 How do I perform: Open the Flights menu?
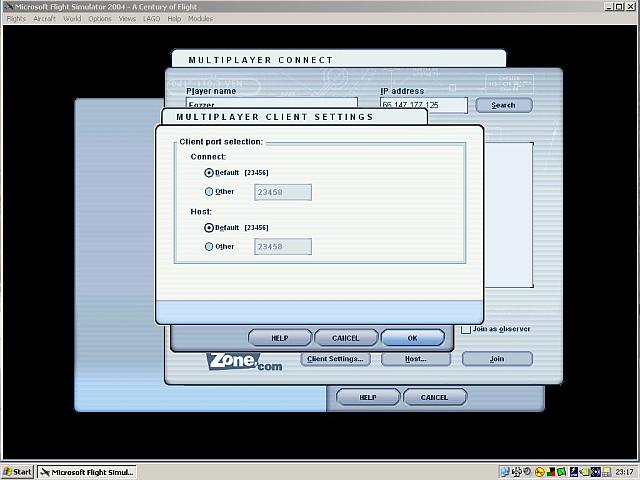pos(16,19)
